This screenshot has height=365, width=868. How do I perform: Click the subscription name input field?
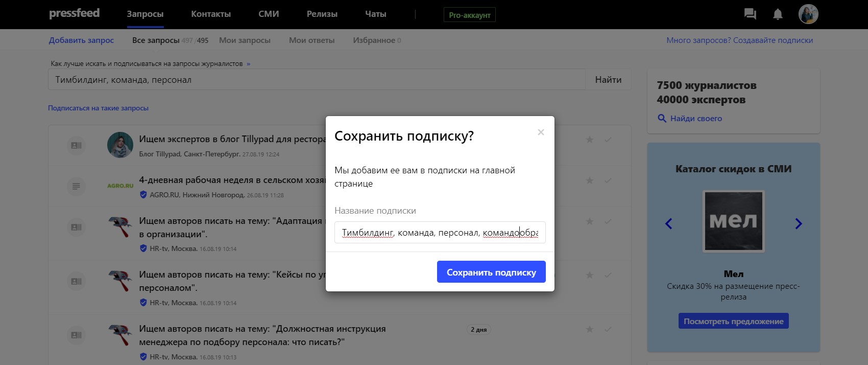click(440, 233)
